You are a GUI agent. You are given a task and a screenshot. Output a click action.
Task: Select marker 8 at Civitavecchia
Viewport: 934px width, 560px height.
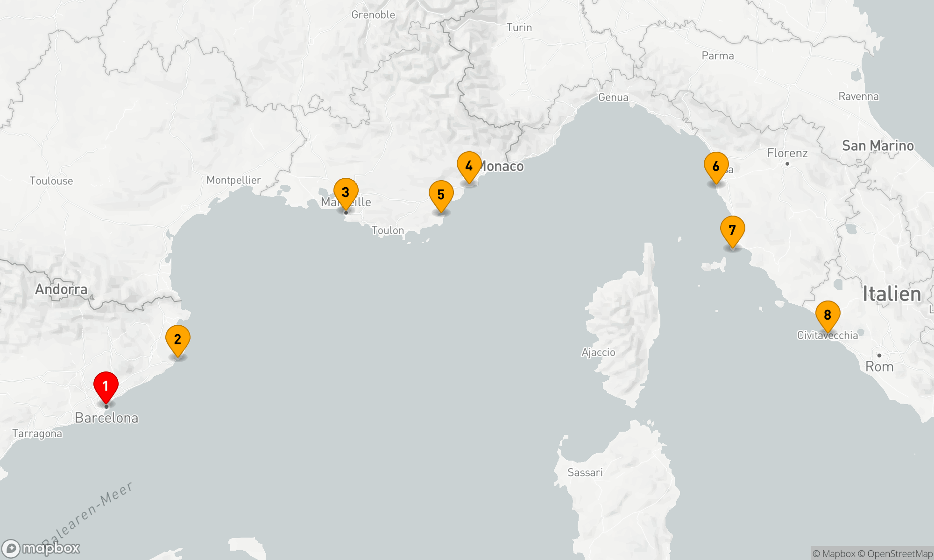click(x=828, y=315)
